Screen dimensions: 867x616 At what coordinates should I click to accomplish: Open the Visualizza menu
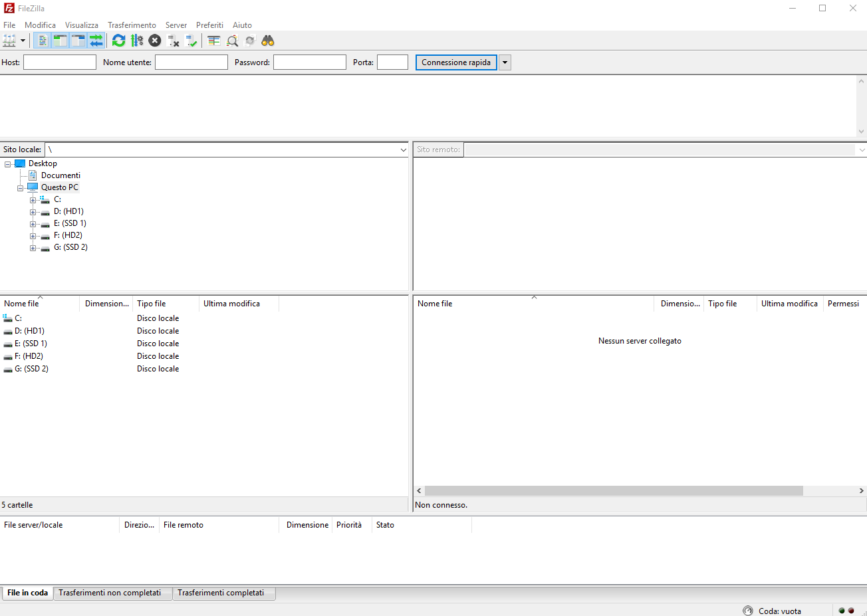click(82, 25)
